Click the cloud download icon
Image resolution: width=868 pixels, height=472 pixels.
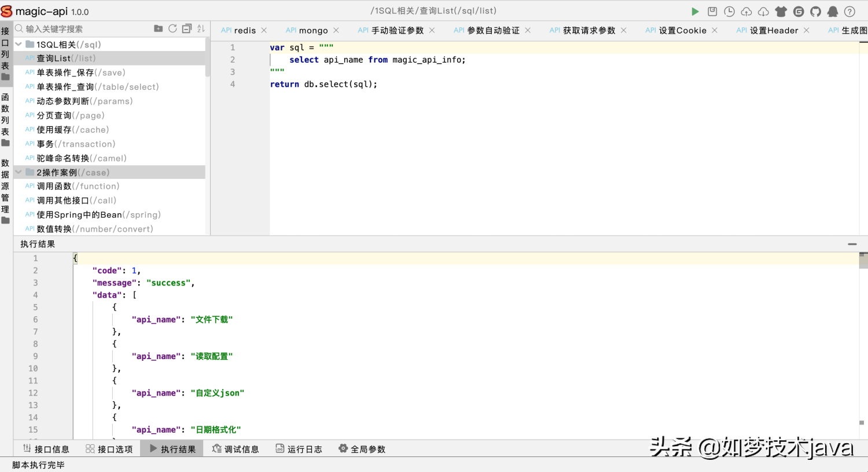tap(764, 12)
